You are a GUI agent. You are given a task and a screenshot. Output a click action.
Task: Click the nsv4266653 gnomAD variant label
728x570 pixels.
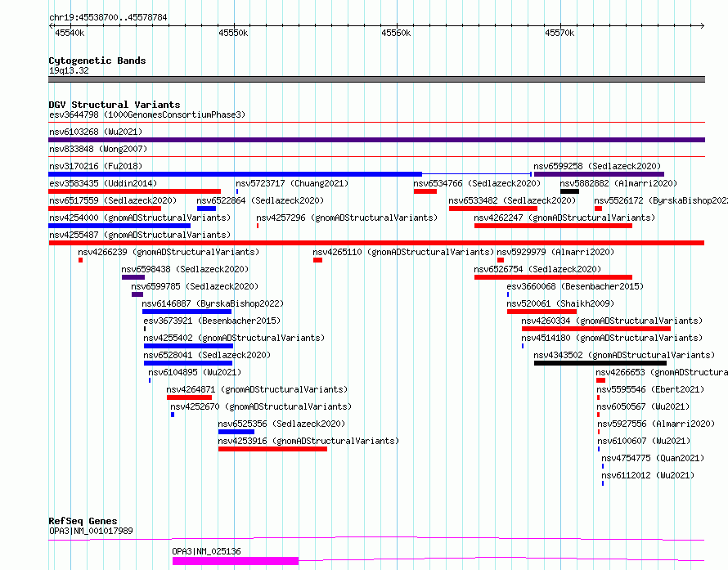point(662,372)
